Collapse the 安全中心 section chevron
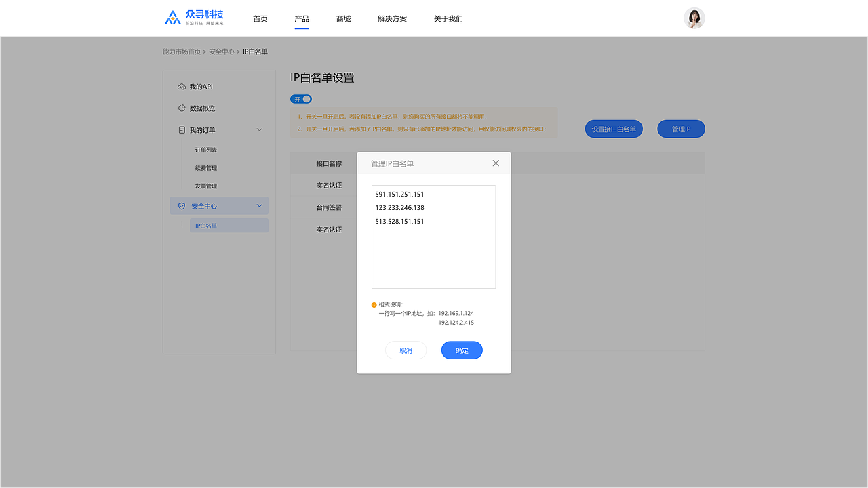Screen dimensions: 868x488 pos(259,205)
